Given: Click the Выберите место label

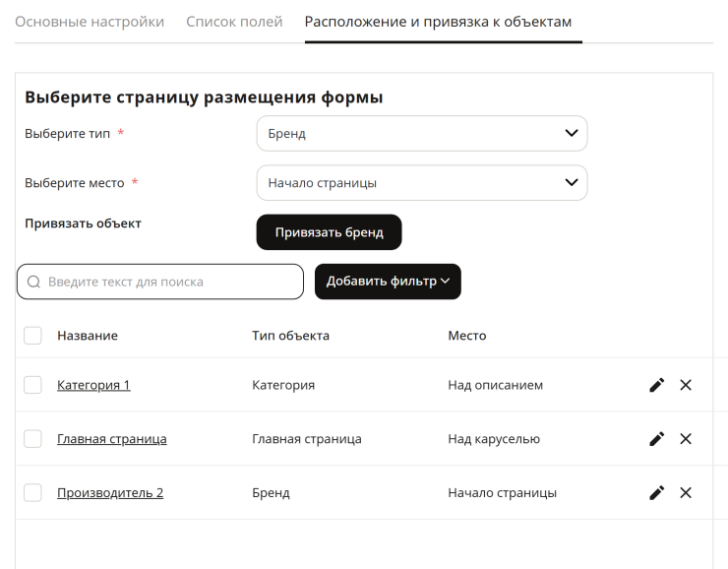Looking at the screenshot, I should (x=75, y=182).
